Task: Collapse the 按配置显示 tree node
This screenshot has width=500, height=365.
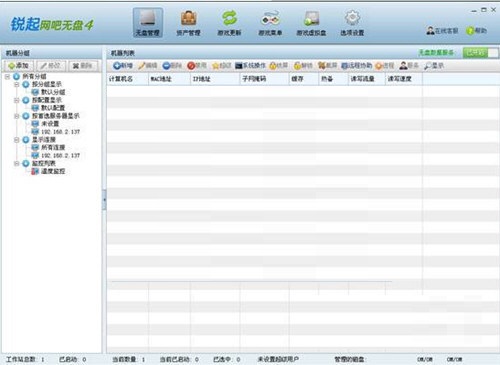Action: 16,100
